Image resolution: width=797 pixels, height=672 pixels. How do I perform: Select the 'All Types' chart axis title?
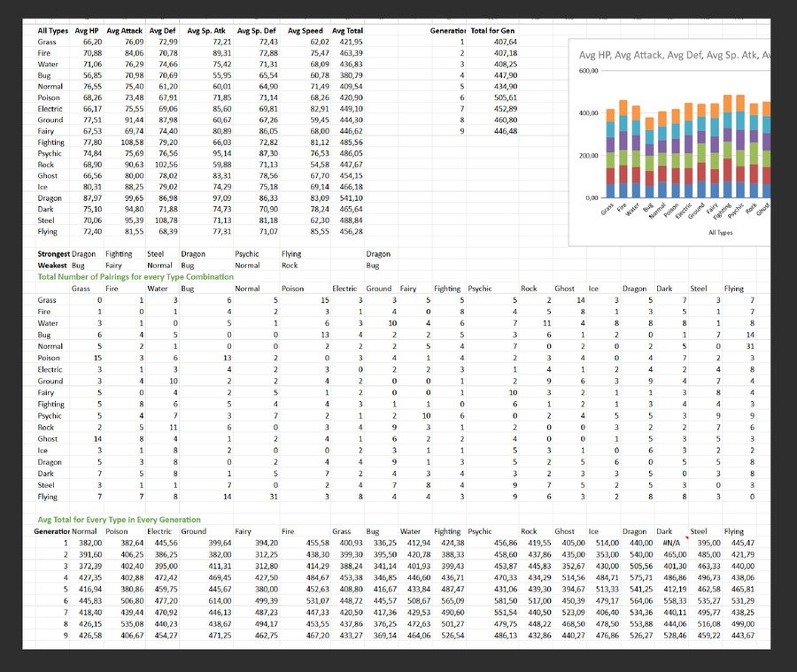[x=720, y=232]
